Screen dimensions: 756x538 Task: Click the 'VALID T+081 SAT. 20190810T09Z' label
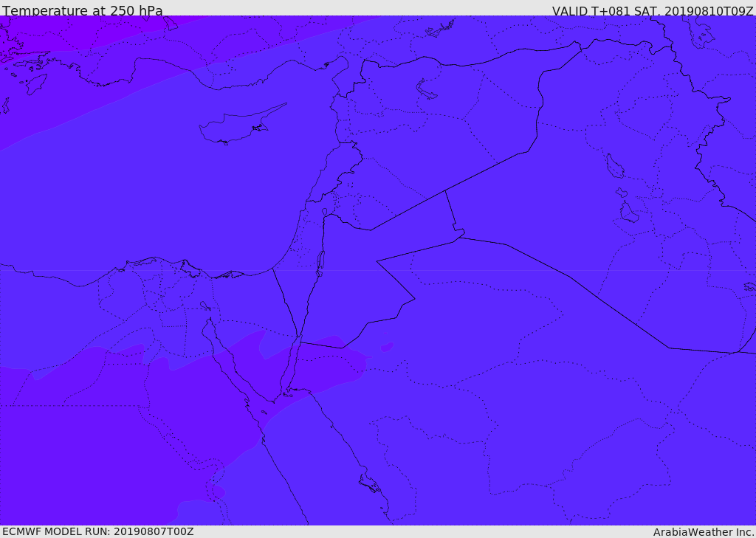[x=653, y=11]
